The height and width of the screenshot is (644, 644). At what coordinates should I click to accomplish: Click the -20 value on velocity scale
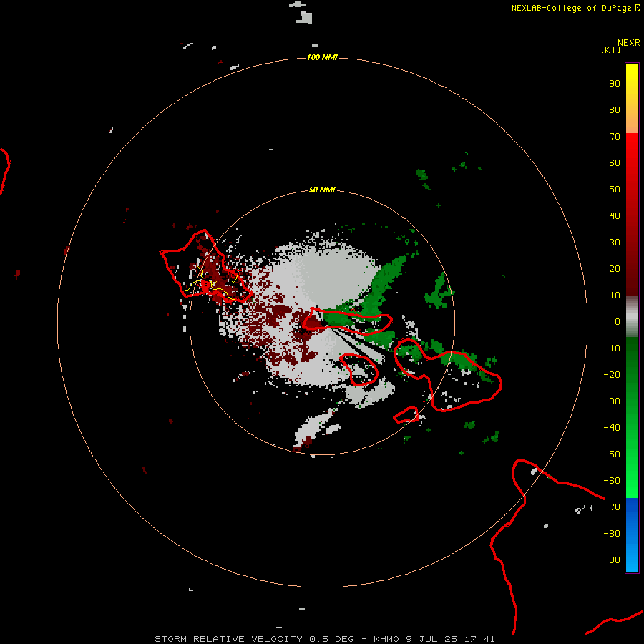[612, 374]
